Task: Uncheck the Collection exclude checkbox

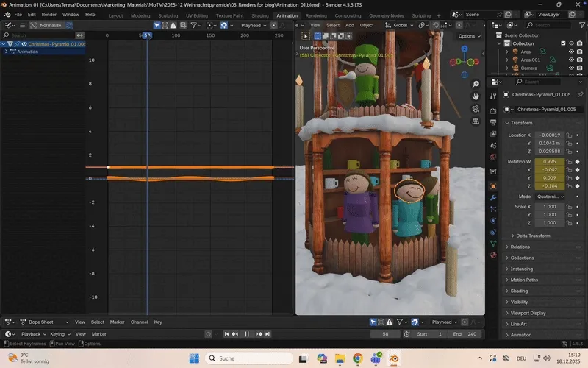Action: click(563, 43)
